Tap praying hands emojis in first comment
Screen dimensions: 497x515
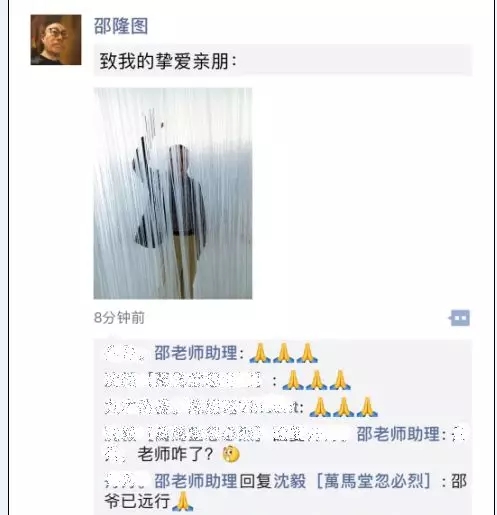pyautogui.click(x=284, y=353)
